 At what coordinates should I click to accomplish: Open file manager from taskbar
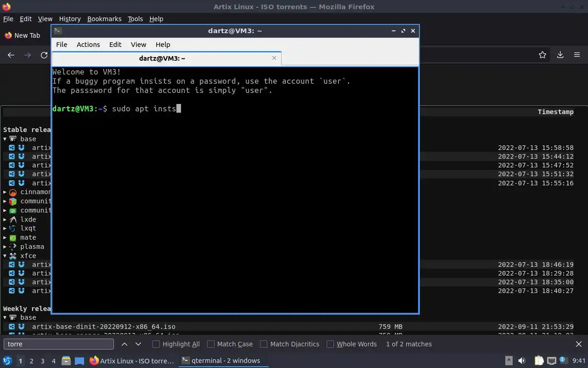[66, 361]
